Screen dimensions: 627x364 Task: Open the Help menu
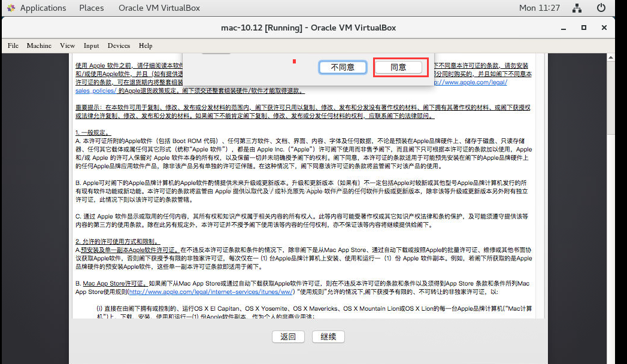146,45
